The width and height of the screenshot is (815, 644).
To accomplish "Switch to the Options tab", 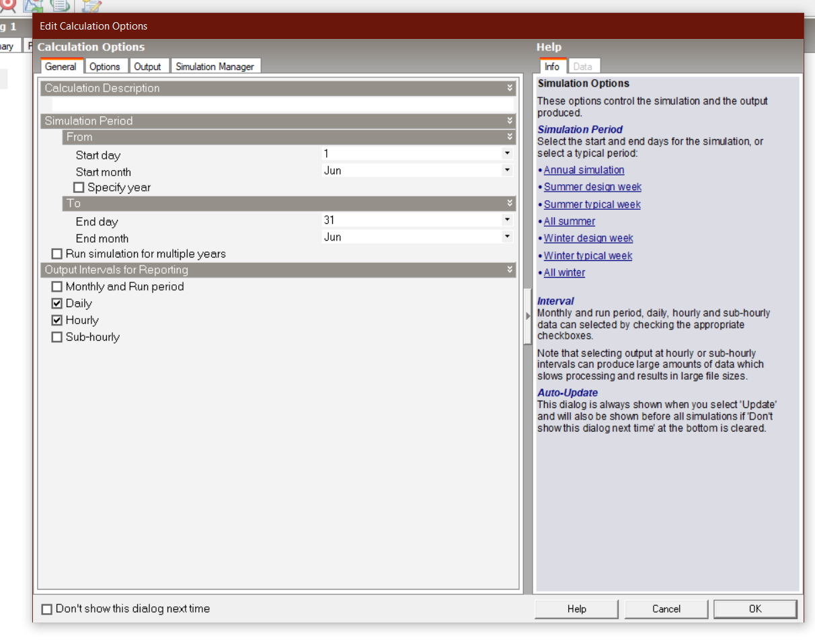I will pos(105,66).
